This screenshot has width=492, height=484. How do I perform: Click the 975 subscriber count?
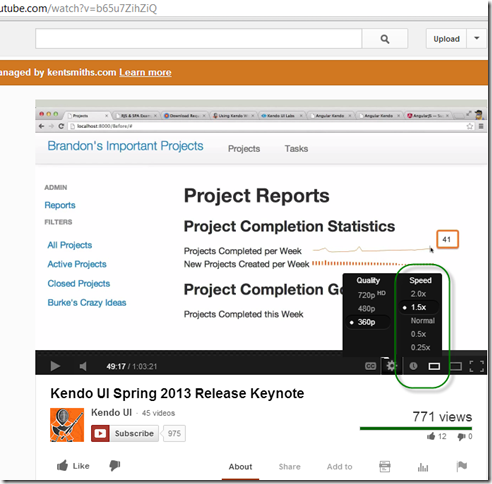pos(174,433)
